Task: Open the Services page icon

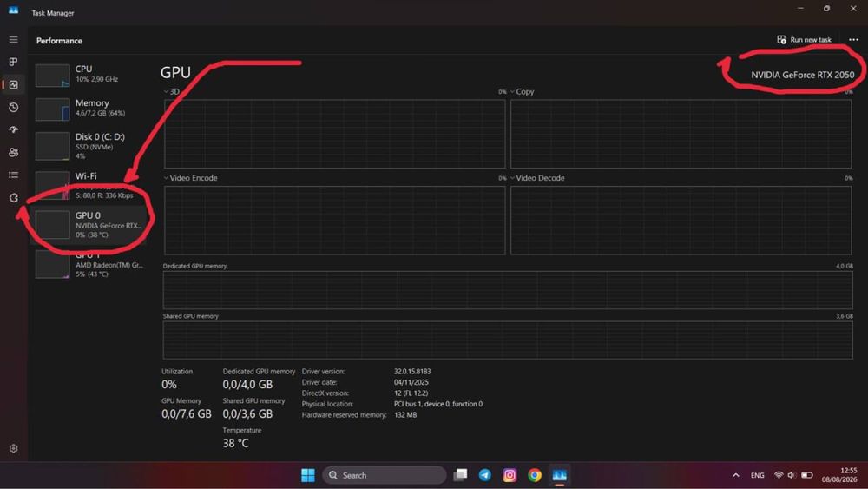Action: tap(13, 198)
